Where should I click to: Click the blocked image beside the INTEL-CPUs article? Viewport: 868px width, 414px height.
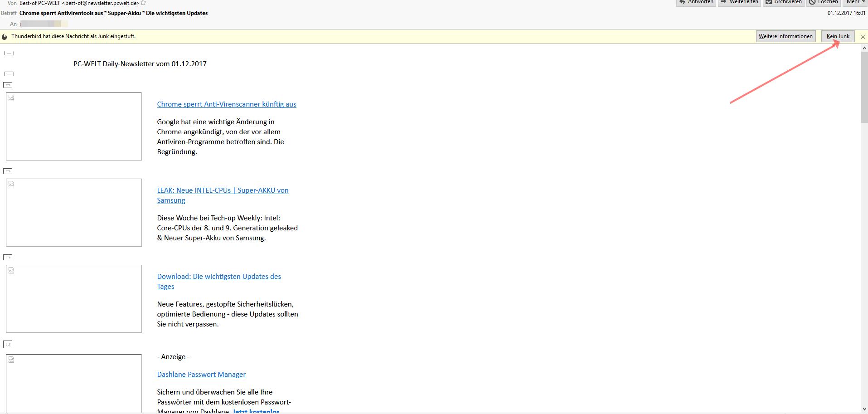tap(74, 213)
